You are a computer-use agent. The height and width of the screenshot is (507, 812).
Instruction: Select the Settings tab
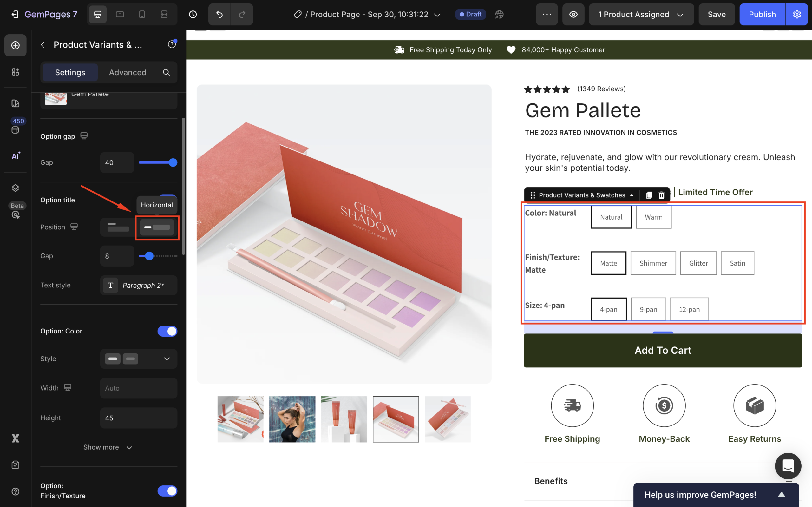[x=70, y=72]
